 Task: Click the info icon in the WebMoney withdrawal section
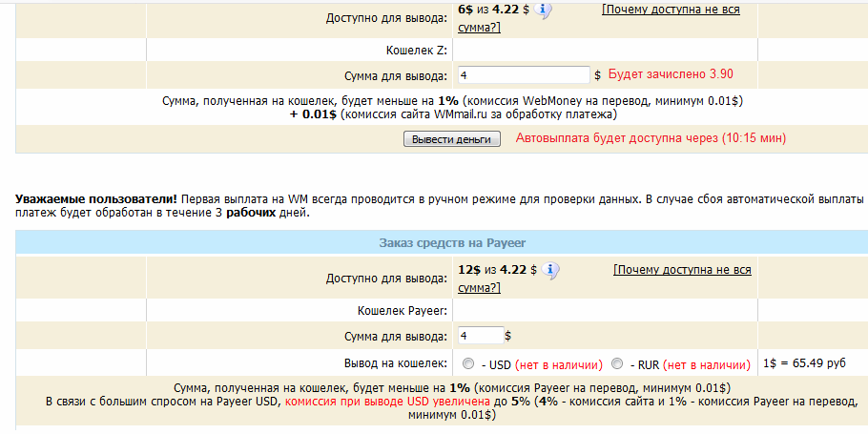pos(544,11)
